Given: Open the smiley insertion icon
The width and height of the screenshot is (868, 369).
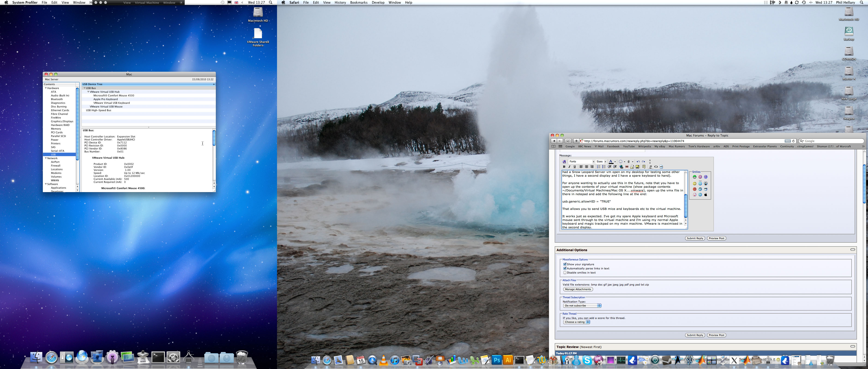Looking at the screenshot, I should tap(621, 162).
